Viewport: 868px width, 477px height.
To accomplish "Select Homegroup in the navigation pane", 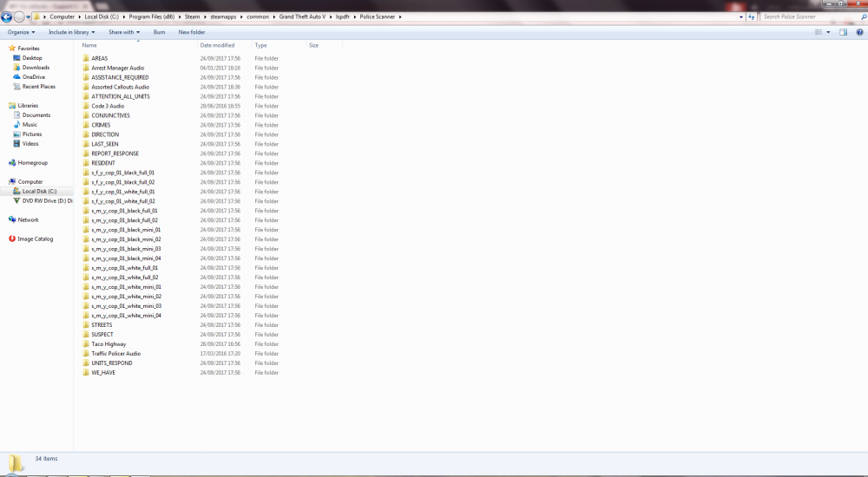I will 33,163.
